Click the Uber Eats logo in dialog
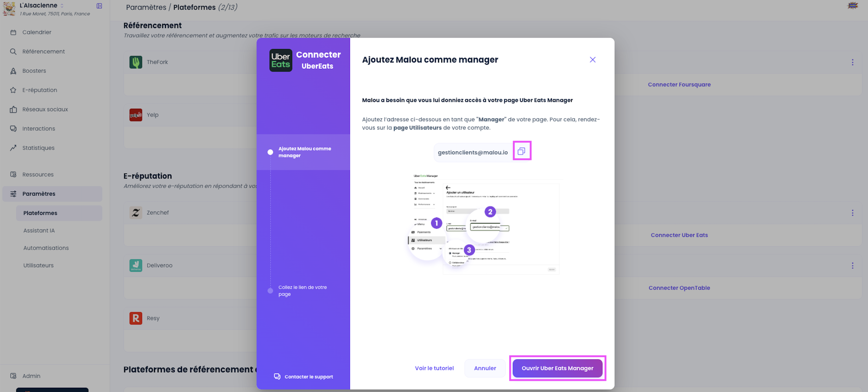 tap(281, 60)
